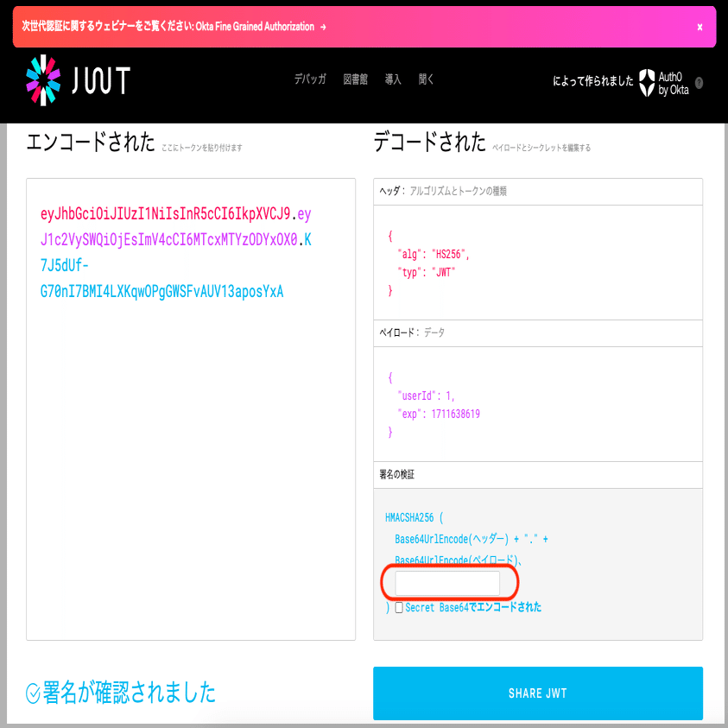Click the SHARE JWT button
Image resolution: width=728 pixels, height=728 pixels.
[537, 693]
